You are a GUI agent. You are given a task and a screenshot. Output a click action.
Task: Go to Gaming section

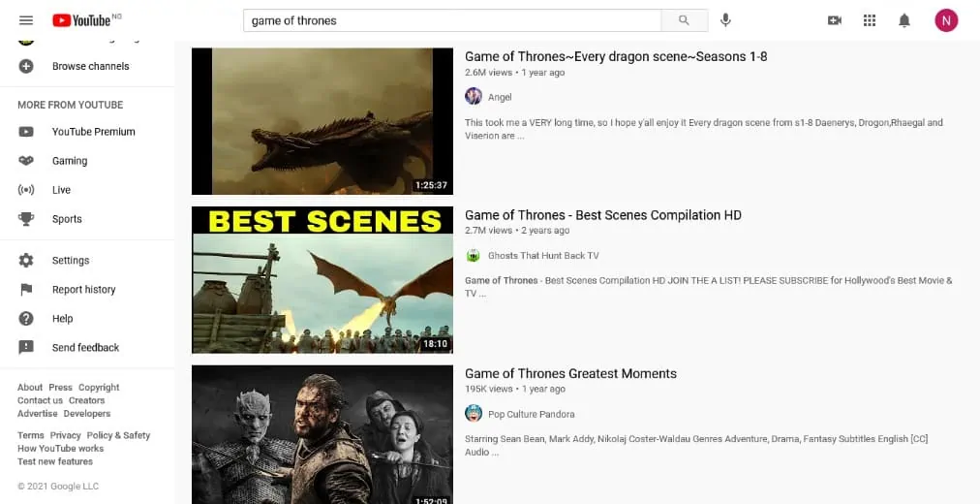click(87, 161)
